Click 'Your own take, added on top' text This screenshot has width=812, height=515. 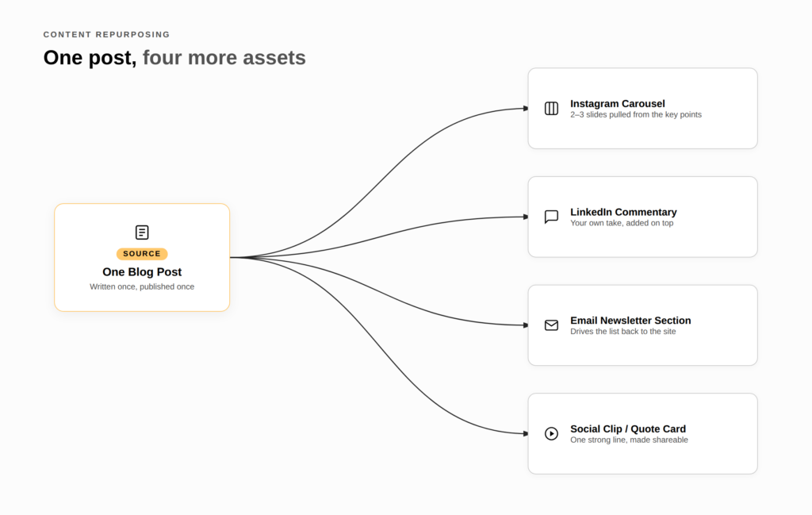[622, 223]
